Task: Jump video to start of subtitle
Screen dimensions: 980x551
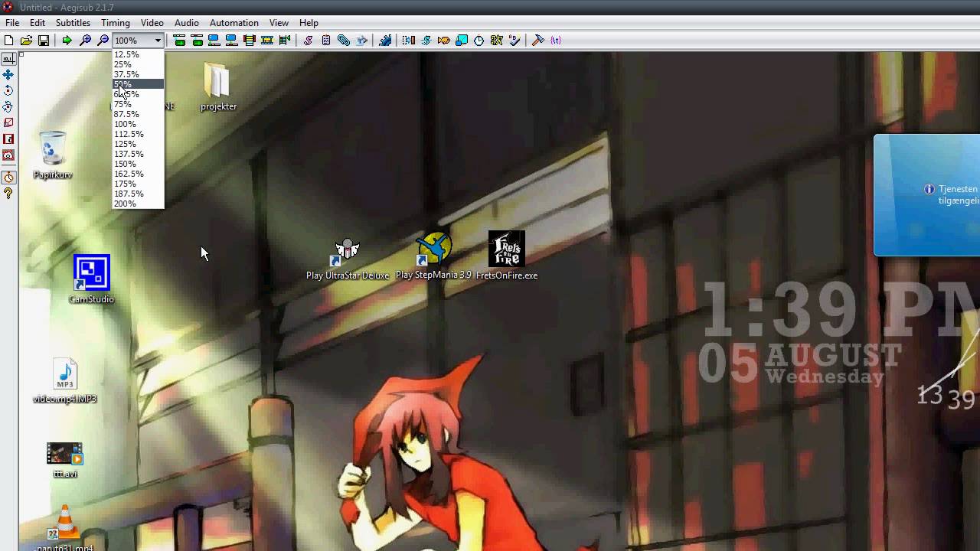Action: (x=180, y=41)
